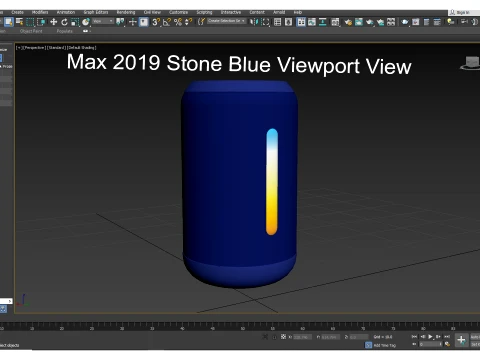Toggle Absolute/Offset transform mode icon
480x360 pixels.
[x=283, y=337]
